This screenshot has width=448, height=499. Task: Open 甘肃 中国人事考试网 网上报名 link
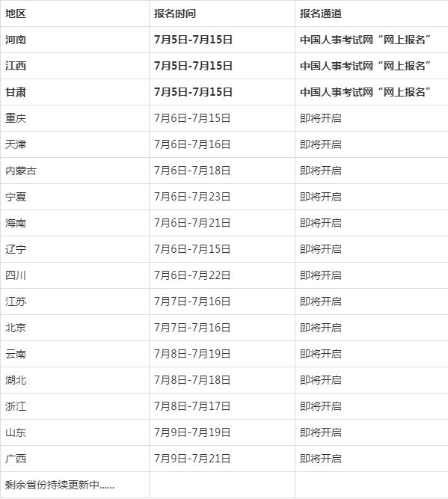(365, 92)
